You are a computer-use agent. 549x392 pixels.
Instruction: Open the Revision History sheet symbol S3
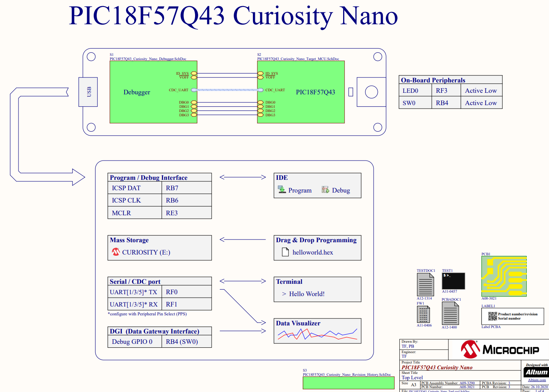(348, 383)
